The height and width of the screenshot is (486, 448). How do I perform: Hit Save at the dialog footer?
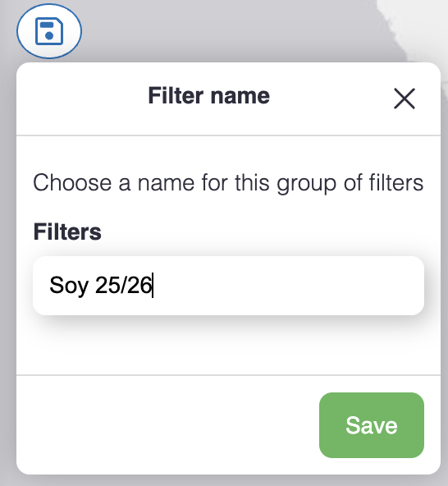372,425
